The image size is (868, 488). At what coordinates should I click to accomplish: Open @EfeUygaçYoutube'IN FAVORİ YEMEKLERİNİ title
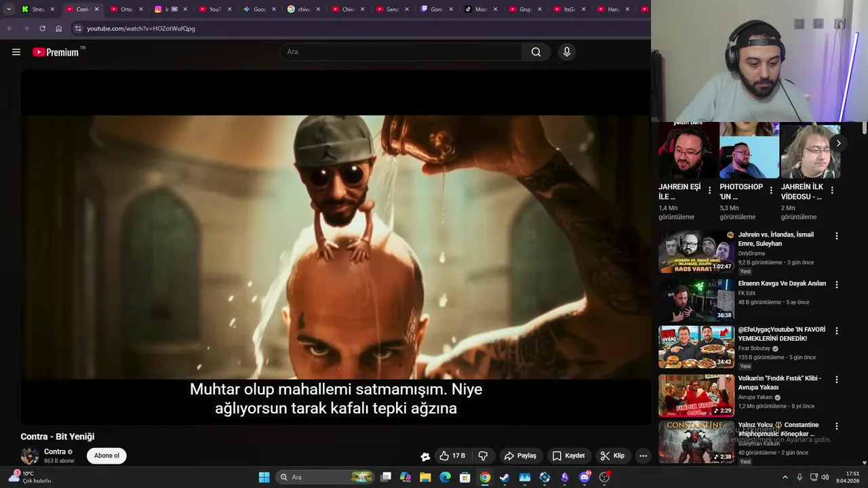coord(782,334)
